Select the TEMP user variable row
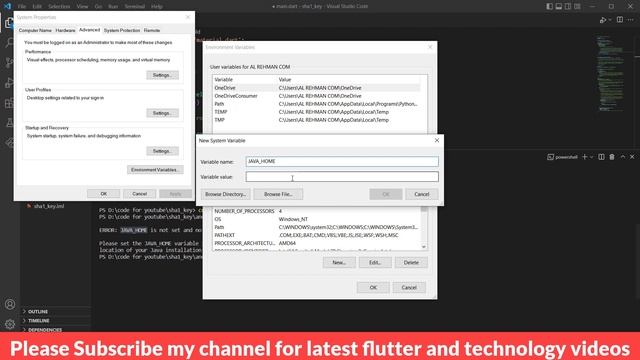The image size is (640, 360). tap(316, 112)
